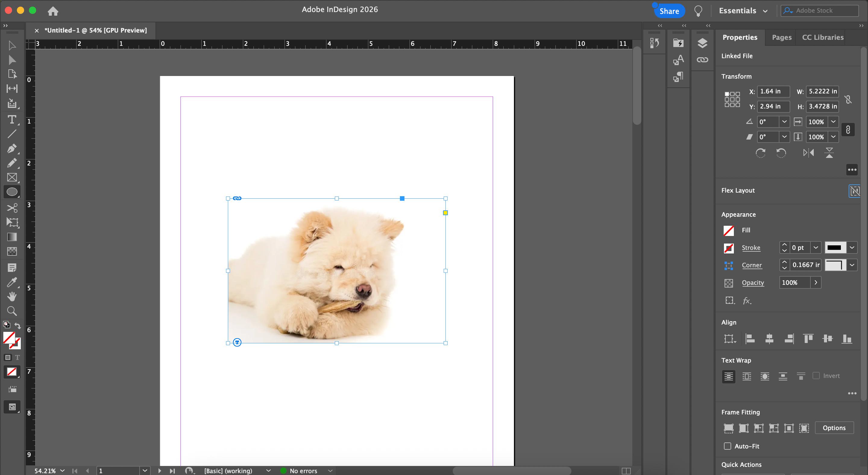Open Frame Fitting Options
Image resolution: width=868 pixels, height=475 pixels.
click(834, 428)
